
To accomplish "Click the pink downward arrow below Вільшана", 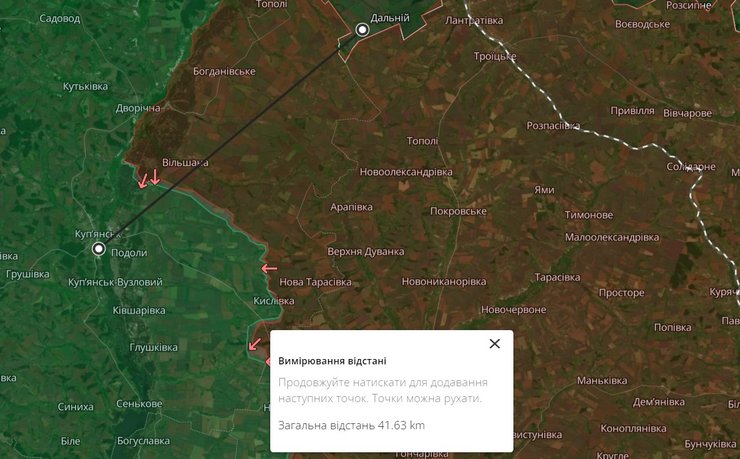I will [x=155, y=177].
